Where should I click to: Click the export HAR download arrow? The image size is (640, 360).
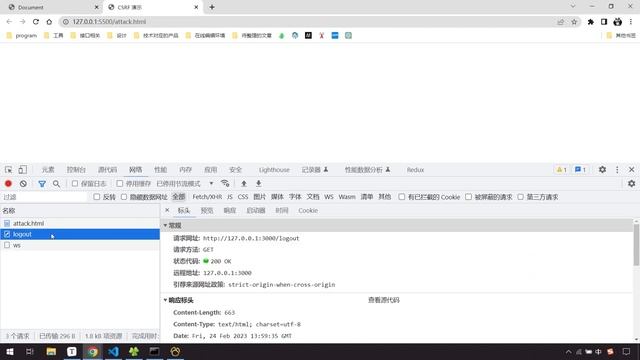258,183
